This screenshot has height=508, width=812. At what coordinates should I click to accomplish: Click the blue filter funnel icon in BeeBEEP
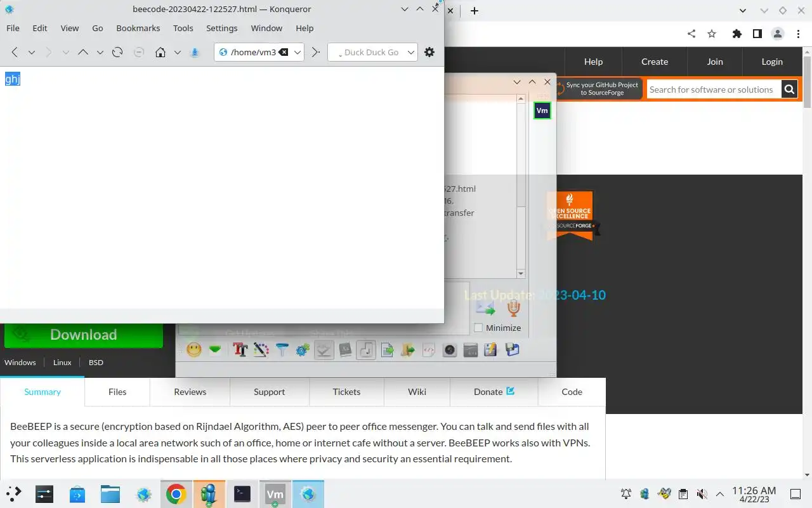click(x=282, y=349)
